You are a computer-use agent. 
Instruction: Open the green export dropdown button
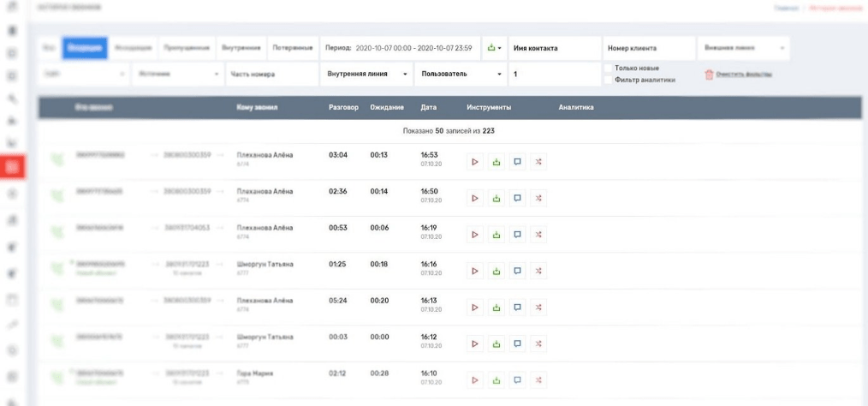pyautogui.click(x=494, y=48)
